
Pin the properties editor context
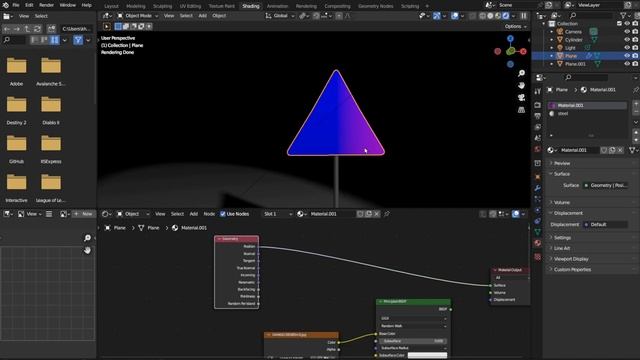pyautogui.click(x=636, y=90)
